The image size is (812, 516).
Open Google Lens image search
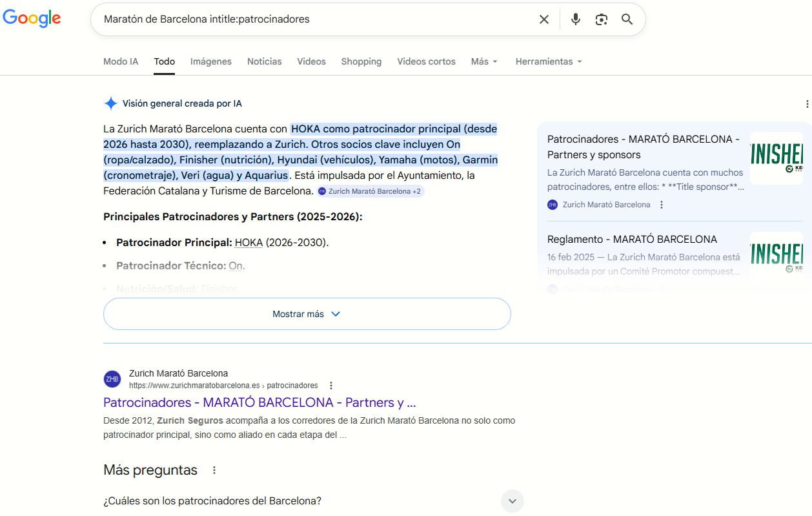(x=601, y=19)
